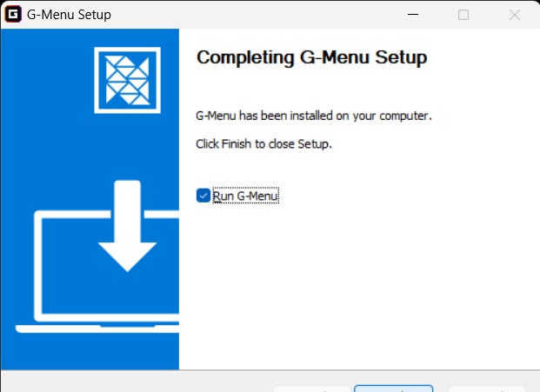Minimize the G-Menu Setup window
540x392 pixels.
pos(412,15)
